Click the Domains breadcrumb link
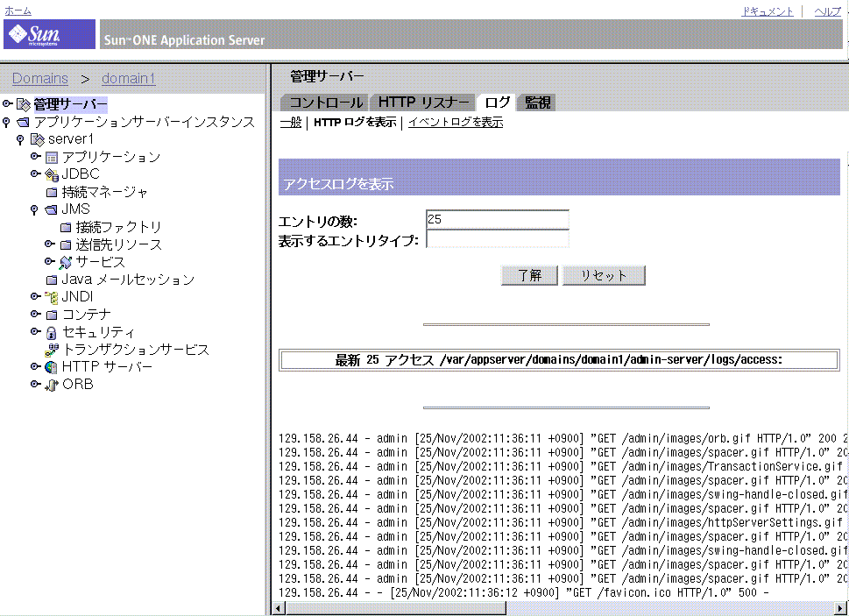 (x=40, y=79)
